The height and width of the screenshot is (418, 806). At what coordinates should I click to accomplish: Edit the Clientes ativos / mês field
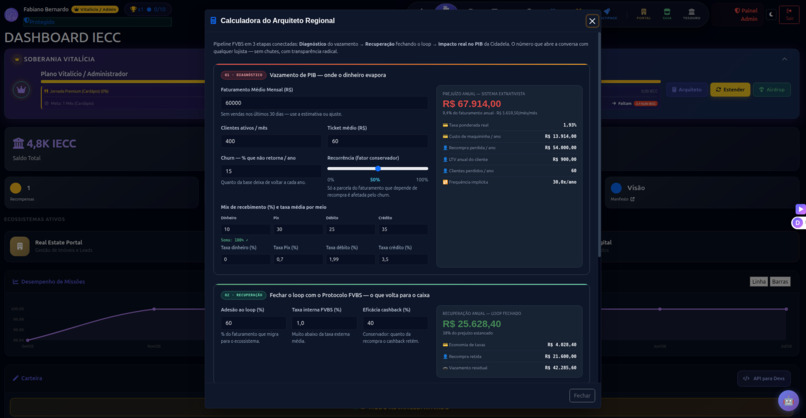coord(271,141)
